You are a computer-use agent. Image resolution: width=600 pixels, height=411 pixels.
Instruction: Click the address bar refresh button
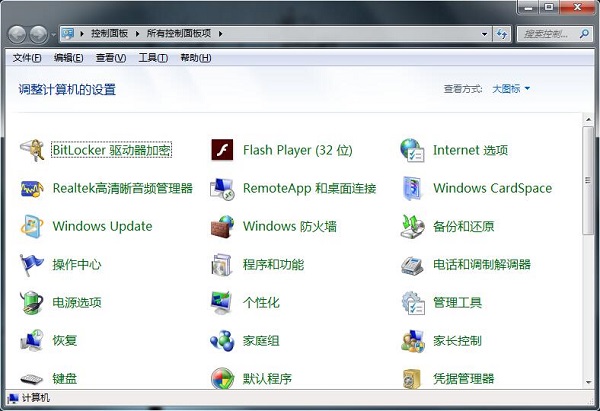click(502, 34)
